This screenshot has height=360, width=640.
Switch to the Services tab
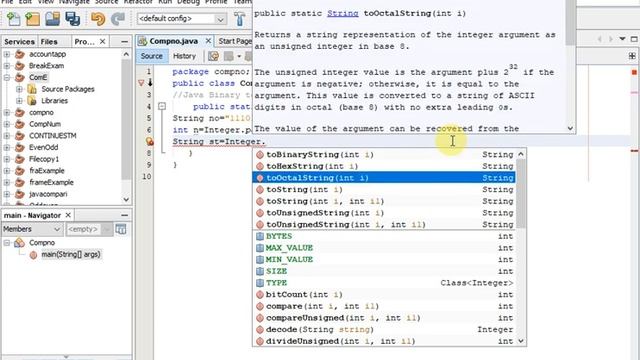(x=19, y=42)
